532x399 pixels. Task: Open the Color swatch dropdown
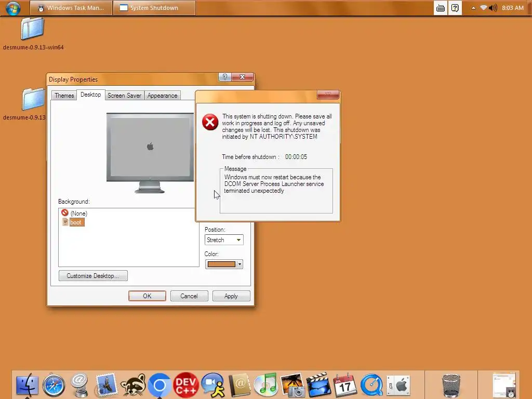(224, 264)
